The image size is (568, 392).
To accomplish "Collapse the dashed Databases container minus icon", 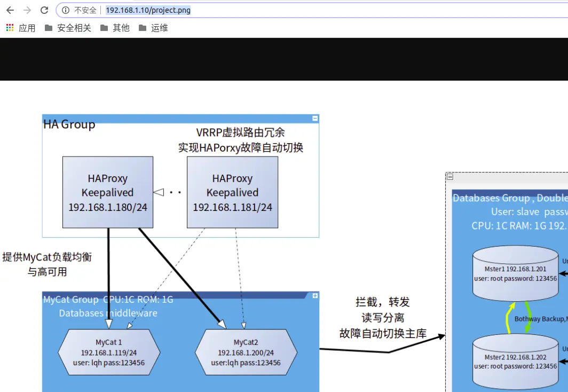I will click(x=450, y=177).
